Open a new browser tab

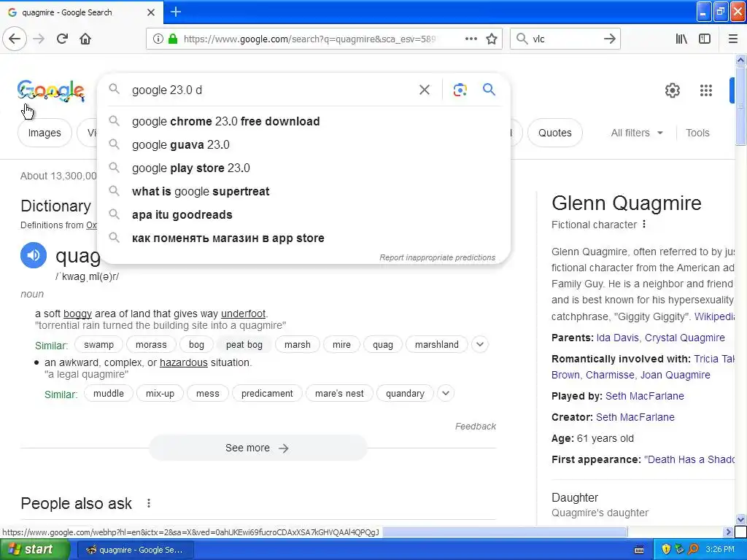coord(176,12)
